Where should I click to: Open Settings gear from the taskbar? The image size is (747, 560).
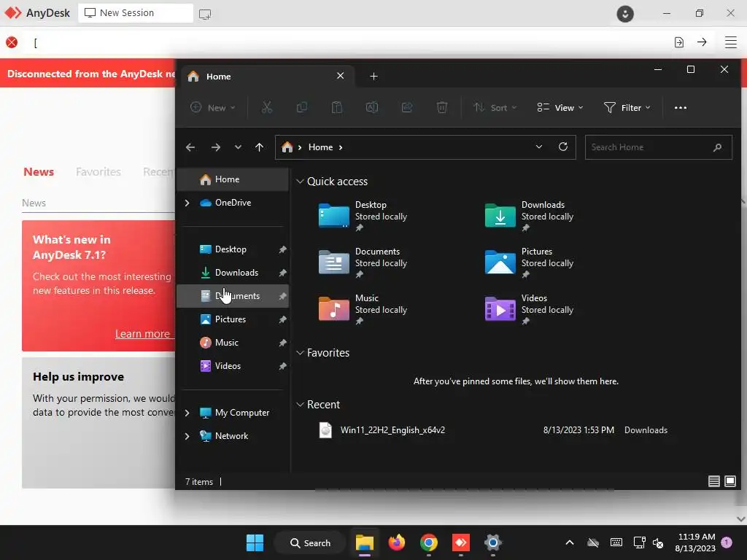click(493, 542)
